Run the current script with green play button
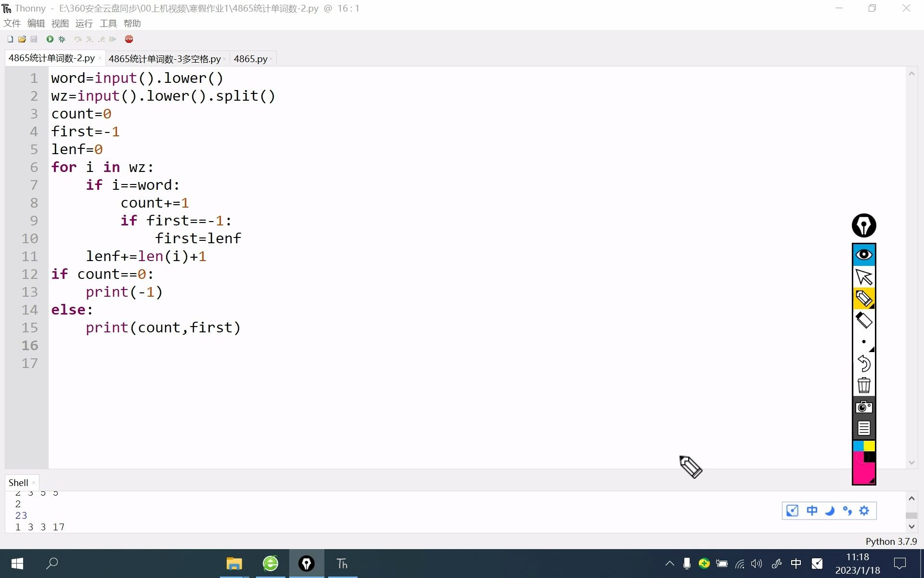Image resolution: width=924 pixels, height=578 pixels. pyautogui.click(x=50, y=39)
